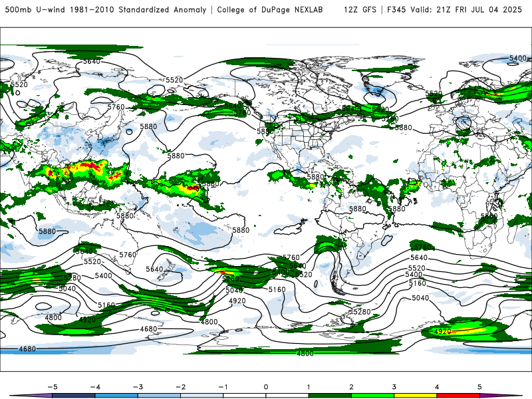Click the purple arrow end right of 5

[501, 396]
